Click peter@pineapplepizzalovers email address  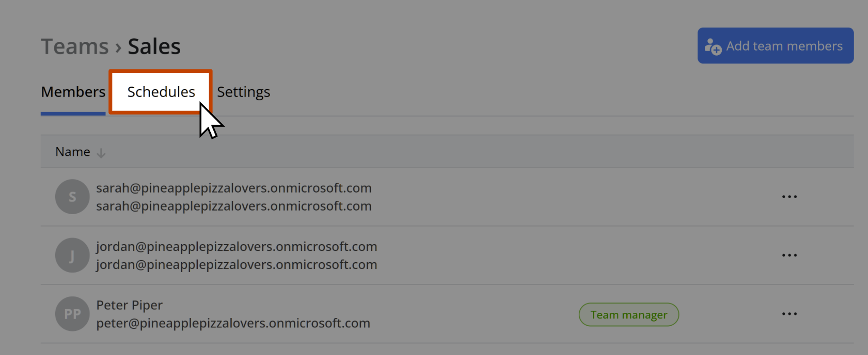click(x=233, y=323)
